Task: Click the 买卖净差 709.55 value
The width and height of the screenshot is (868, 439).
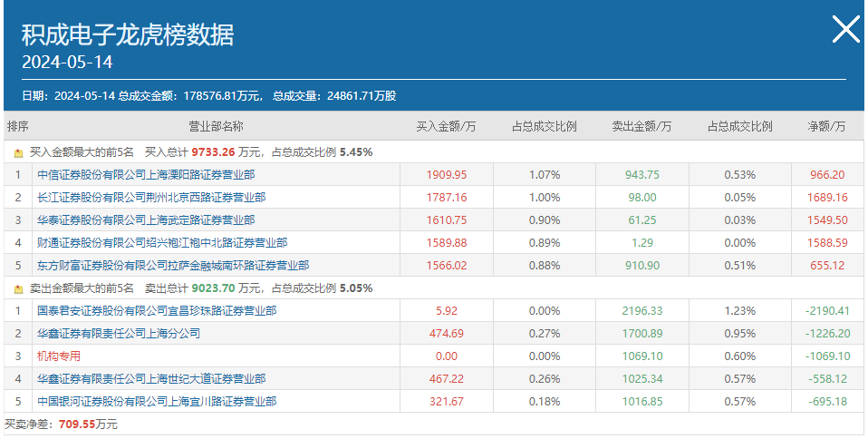Action: [77, 425]
